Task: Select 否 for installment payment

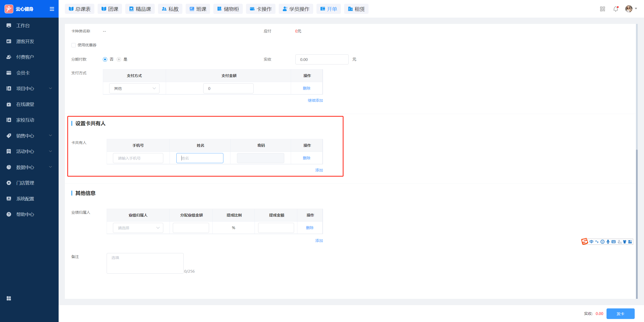Action: [x=105, y=59]
